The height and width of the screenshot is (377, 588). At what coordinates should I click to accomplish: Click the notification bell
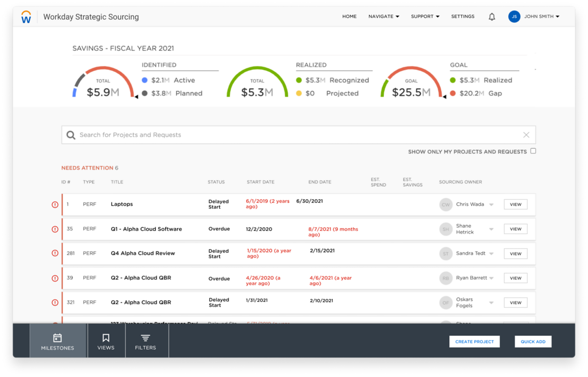click(x=492, y=16)
